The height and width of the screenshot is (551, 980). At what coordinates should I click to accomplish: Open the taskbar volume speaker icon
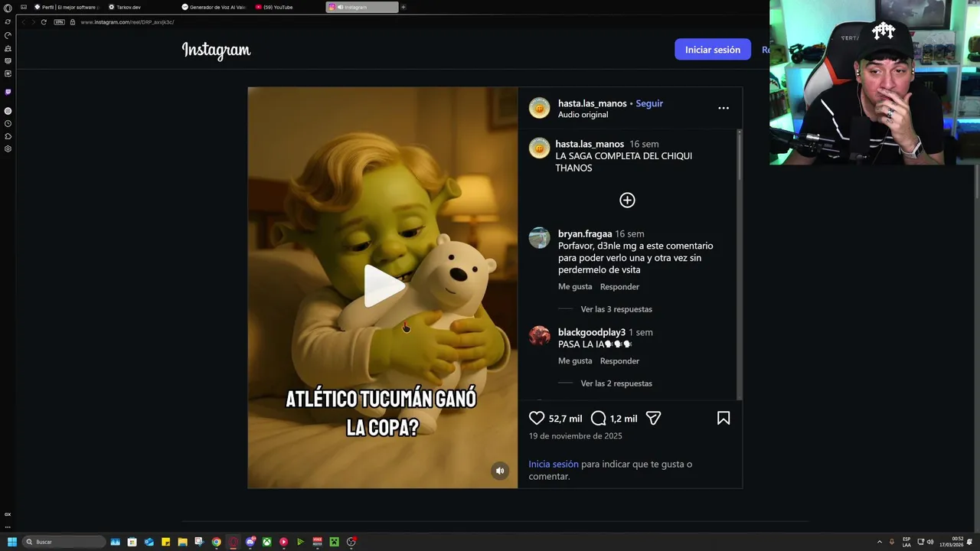coord(930,542)
